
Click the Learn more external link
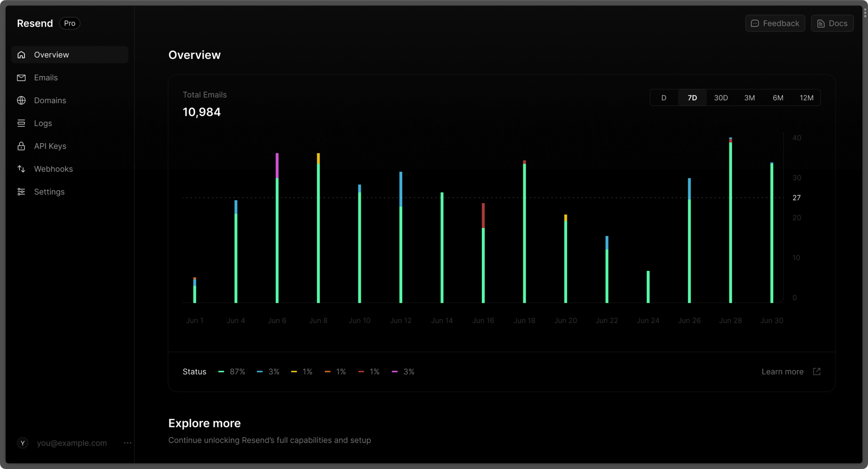pos(791,371)
